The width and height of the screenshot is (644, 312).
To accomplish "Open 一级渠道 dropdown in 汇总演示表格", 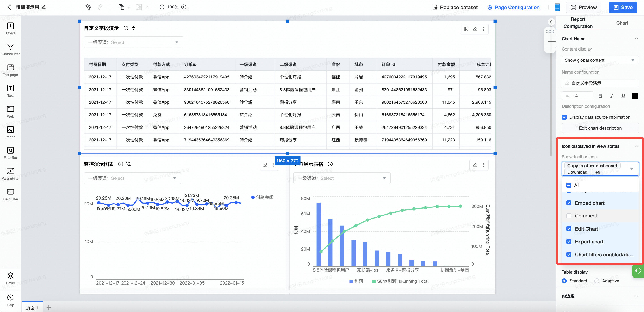I will point(342,178).
